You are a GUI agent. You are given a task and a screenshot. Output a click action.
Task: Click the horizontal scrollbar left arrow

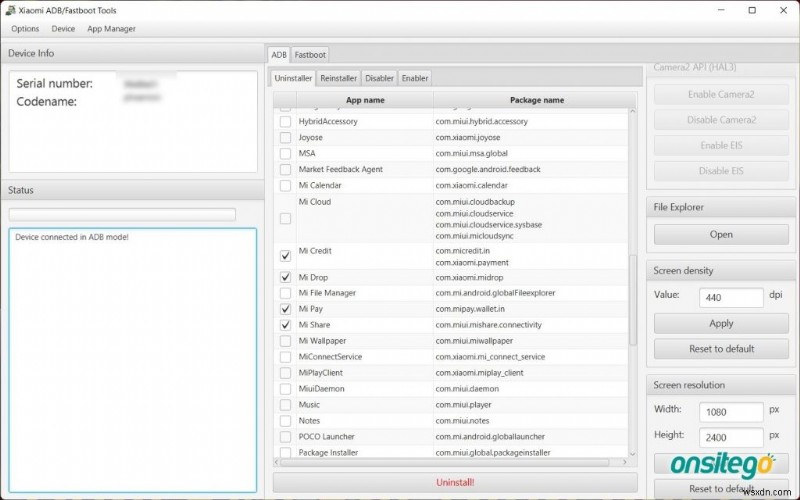(277, 462)
